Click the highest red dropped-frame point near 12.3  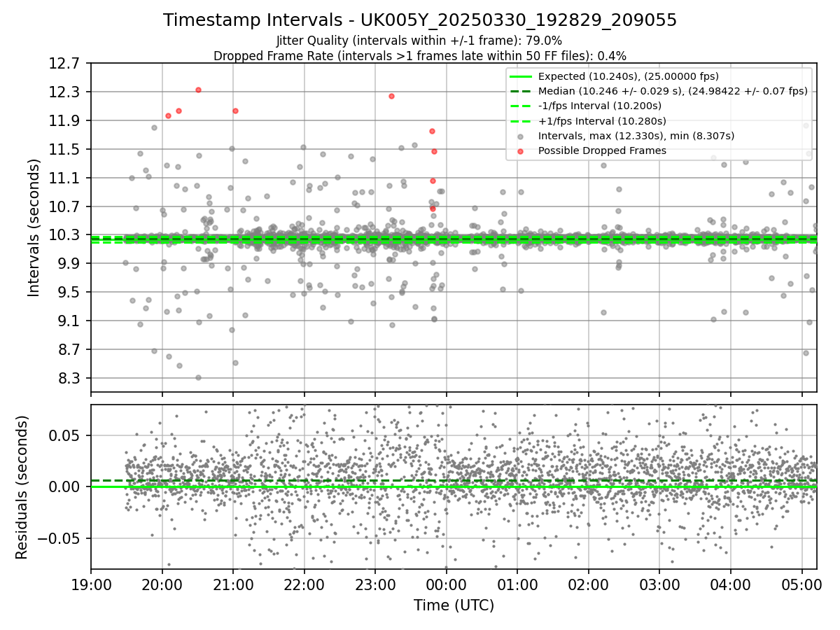point(198,90)
